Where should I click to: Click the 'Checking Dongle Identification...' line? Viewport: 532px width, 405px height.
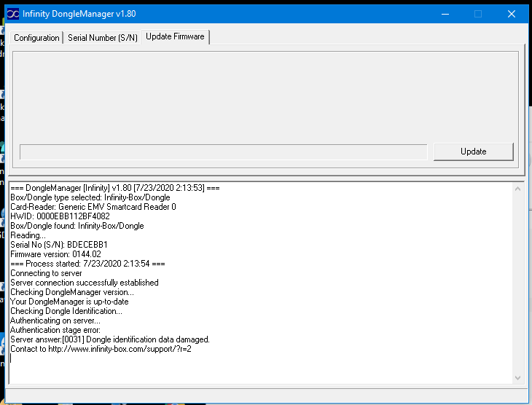[x=66, y=311]
